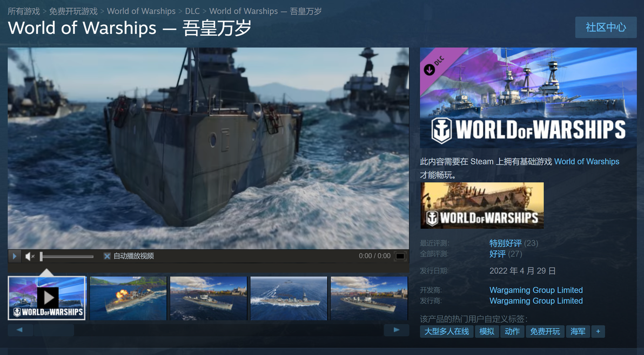The width and height of the screenshot is (644, 355).
Task: Go to 所有游戏 breadcrumb
Action: [x=24, y=11]
